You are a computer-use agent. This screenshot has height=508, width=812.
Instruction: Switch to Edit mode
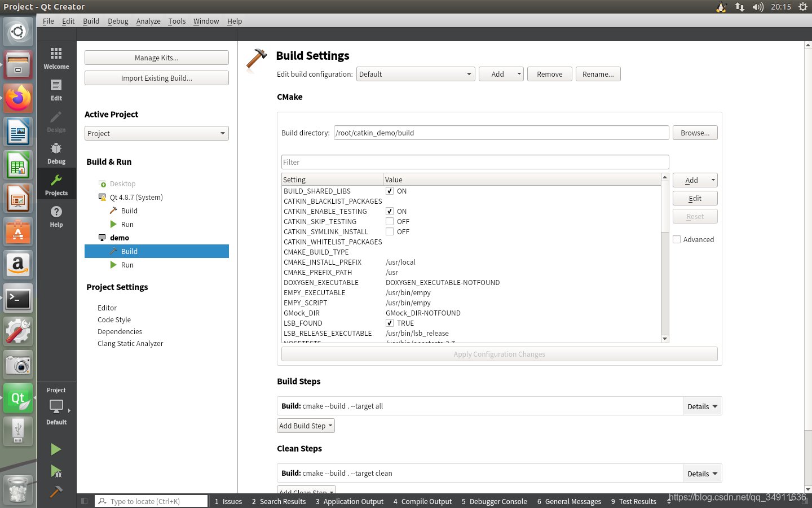[x=56, y=90]
